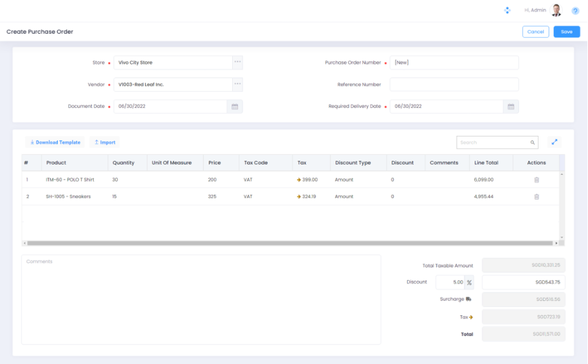Toggle the discount percent mode button
This screenshot has width=588, height=364.
tap(469, 282)
